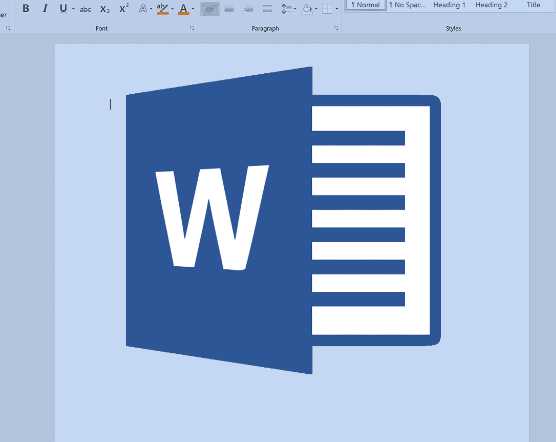Select the No Spacing style

[407, 5]
